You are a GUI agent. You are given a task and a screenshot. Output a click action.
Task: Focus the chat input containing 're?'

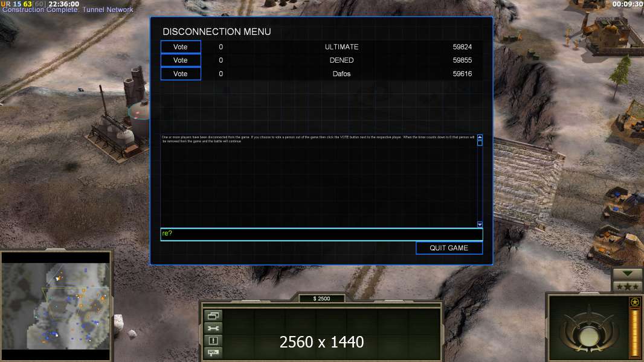pos(321,234)
